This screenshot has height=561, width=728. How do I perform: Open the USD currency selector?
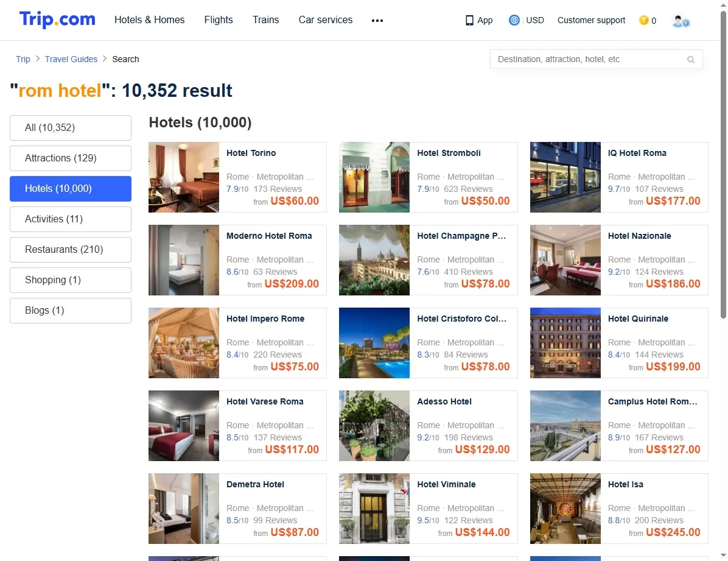pyautogui.click(x=535, y=20)
